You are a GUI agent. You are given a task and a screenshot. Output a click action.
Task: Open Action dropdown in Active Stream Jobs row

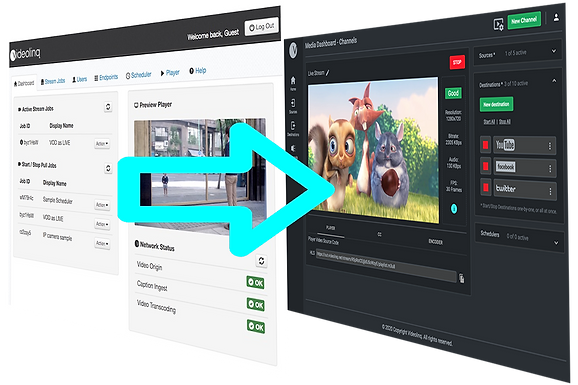pyautogui.click(x=102, y=143)
